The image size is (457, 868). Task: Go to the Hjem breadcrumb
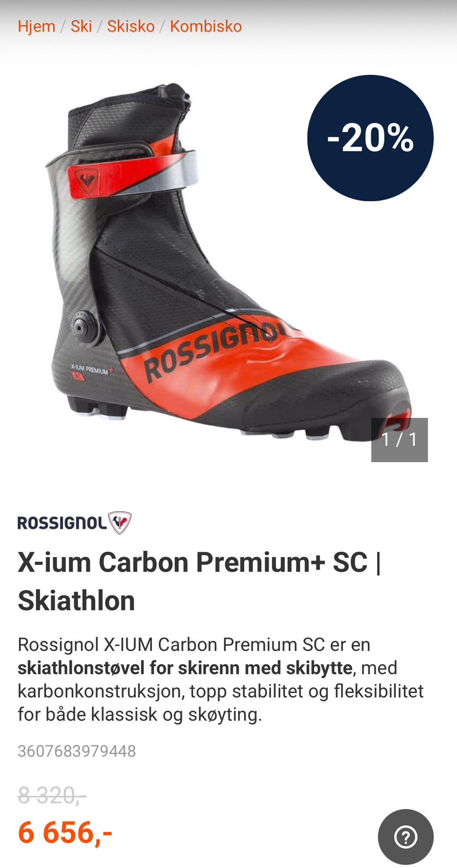(36, 26)
